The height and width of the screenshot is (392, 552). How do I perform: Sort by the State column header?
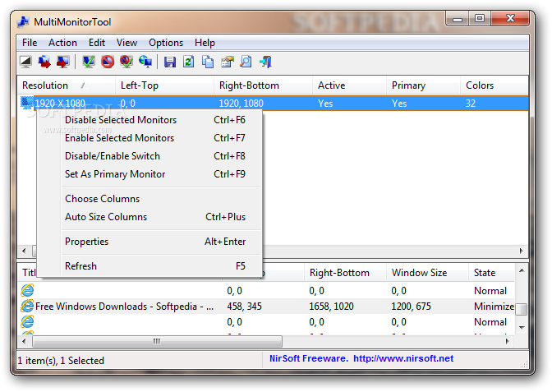pos(491,273)
